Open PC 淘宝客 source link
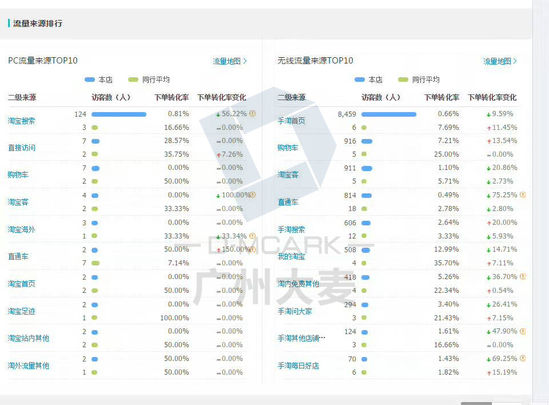Image resolution: width=549 pixels, height=405 pixels. point(18,202)
